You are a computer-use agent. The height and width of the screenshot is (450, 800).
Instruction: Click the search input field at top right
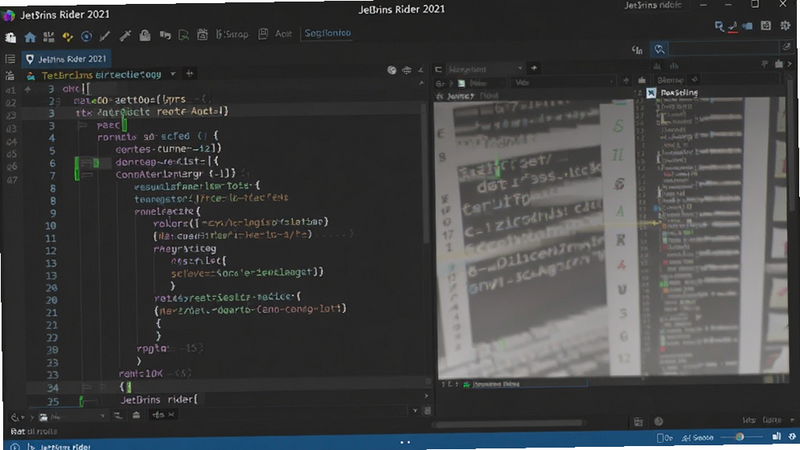pyautogui.click(x=724, y=48)
